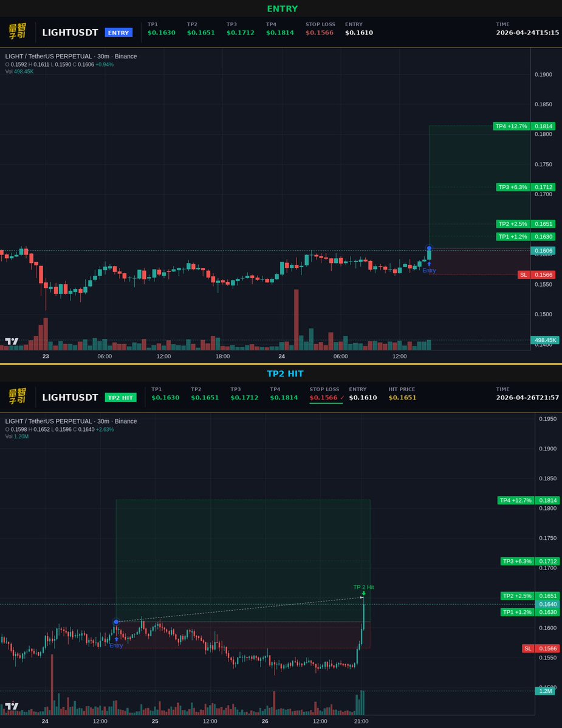Click the 'TP2 +2.5%' label on the TP2 HIT chart

[518, 596]
